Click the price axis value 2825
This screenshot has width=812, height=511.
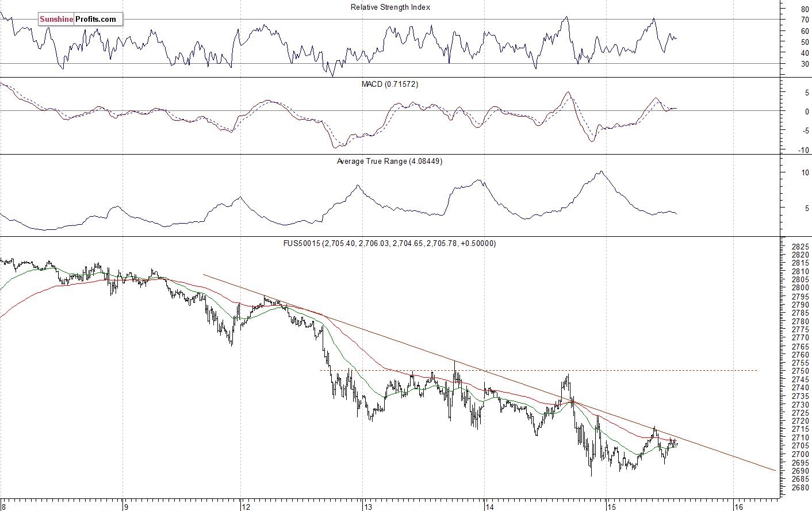point(800,247)
